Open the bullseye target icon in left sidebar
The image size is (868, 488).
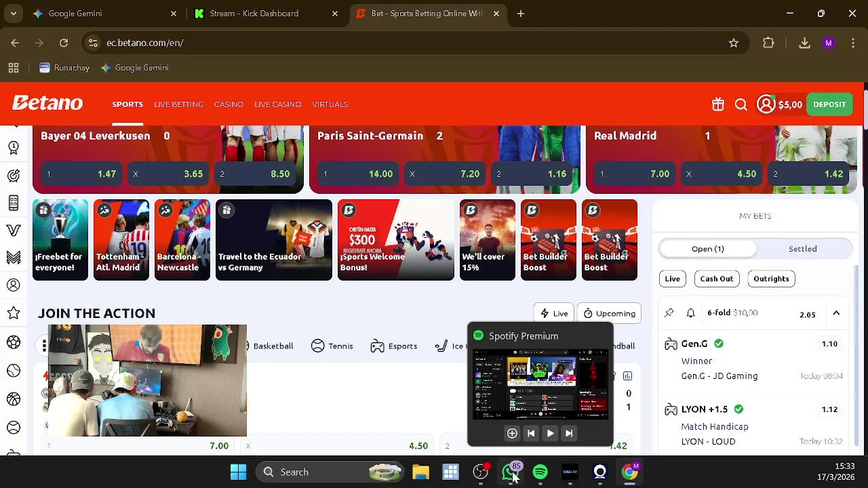[14, 176]
